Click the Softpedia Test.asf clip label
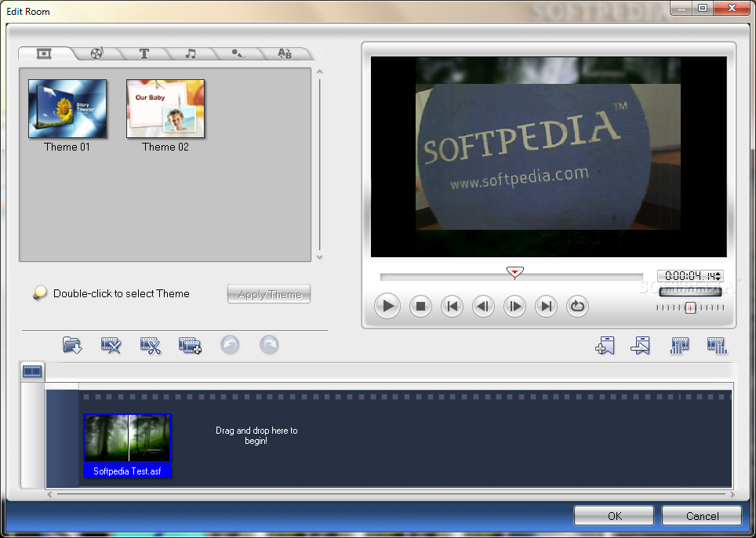756x538 pixels. 127,471
